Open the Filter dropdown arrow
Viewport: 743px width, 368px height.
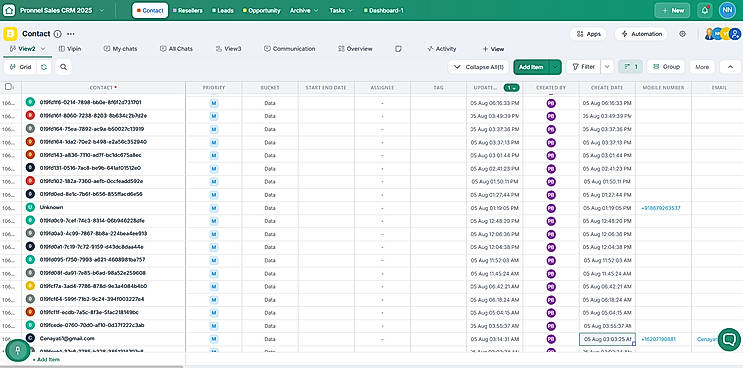coord(607,67)
